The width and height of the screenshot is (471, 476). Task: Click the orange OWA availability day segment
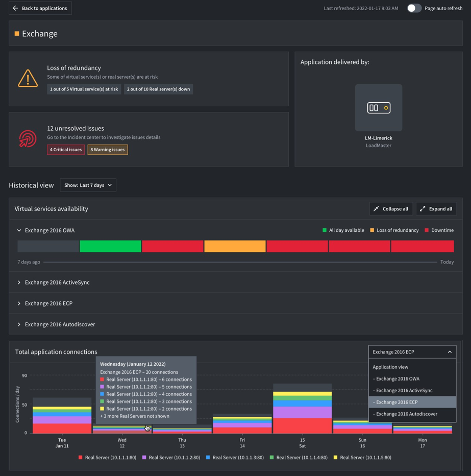coord(235,246)
